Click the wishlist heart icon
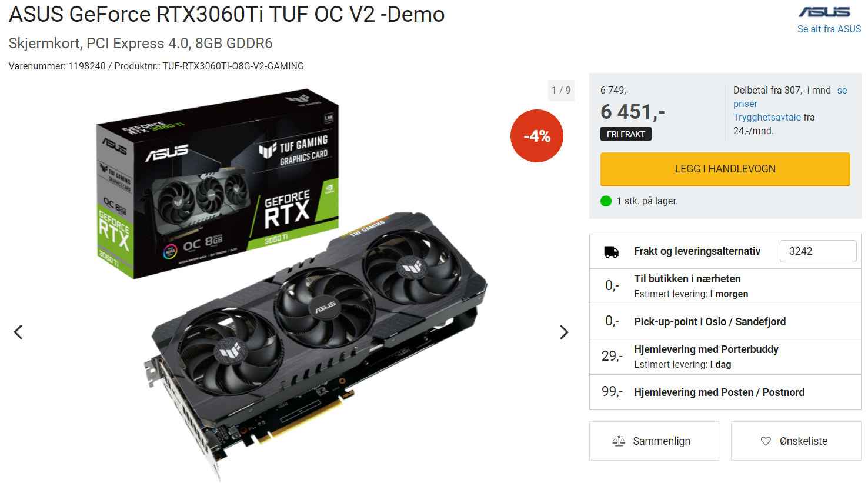The width and height of the screenshot is (868, 483). (x=766, y=441)
